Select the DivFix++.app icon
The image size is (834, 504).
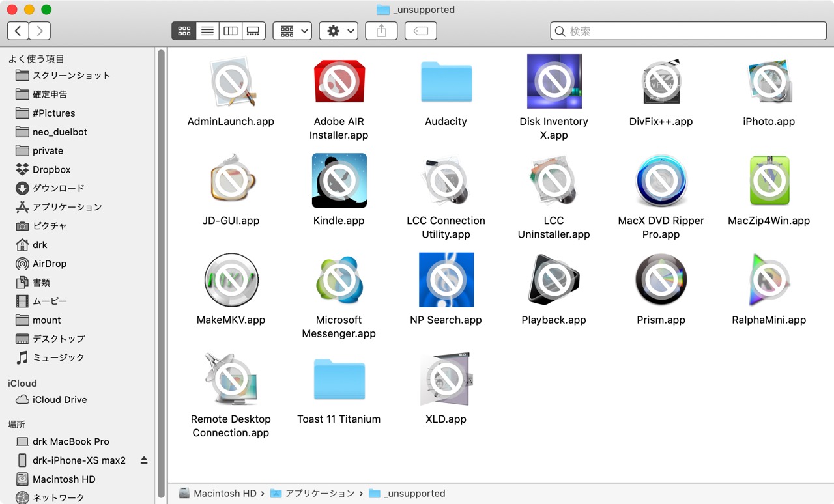[661, 82]
